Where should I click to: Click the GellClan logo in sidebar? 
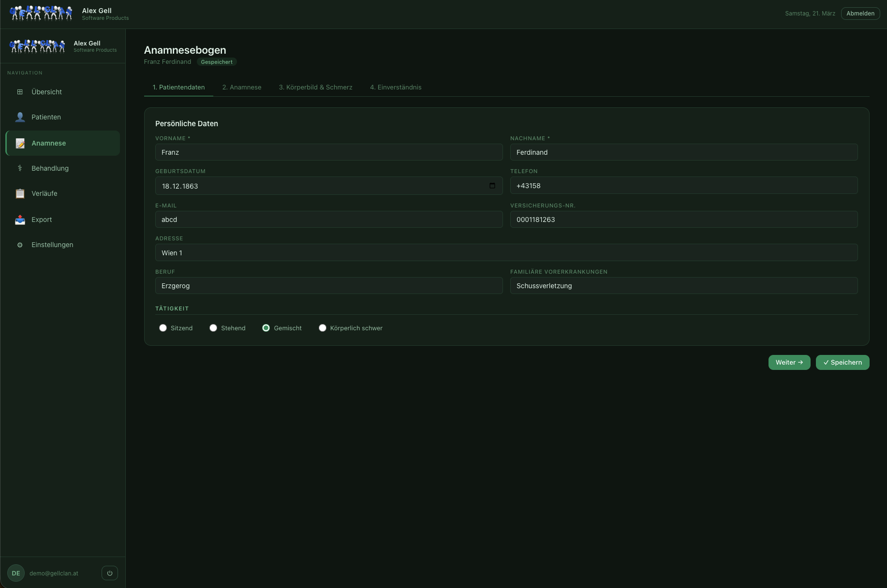point(38,46)
